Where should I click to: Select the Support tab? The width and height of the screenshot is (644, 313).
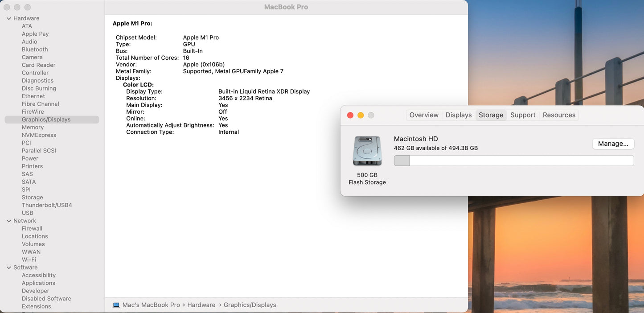[x=522, y=115]
